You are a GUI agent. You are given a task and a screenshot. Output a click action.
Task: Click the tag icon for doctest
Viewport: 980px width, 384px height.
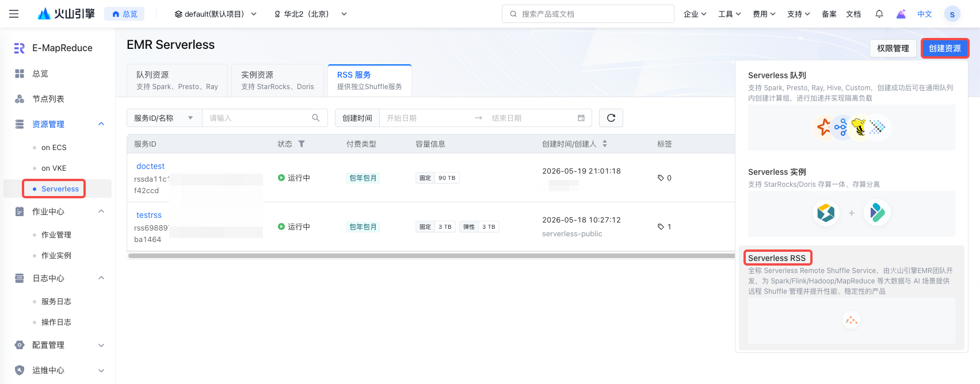[x=661, y=178]
